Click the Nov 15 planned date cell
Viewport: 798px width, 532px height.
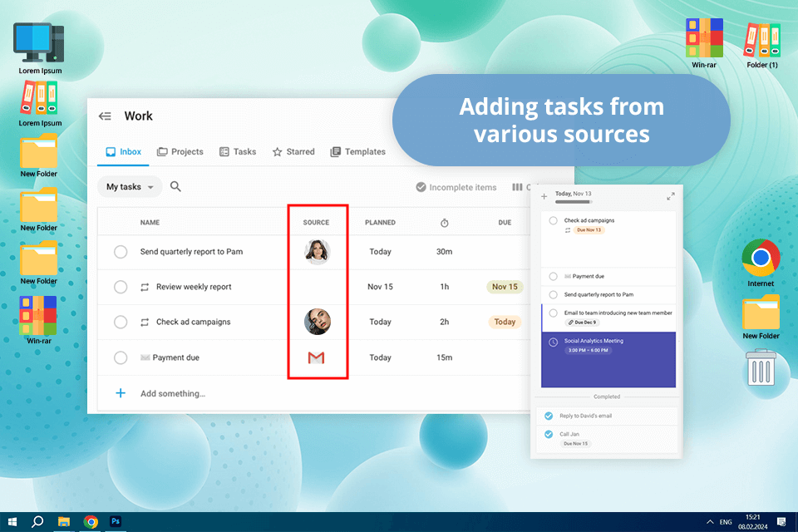[x=380, y=287]
